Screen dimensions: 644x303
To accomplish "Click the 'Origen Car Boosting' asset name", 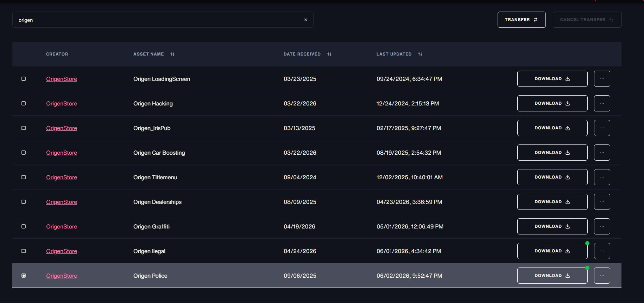I will coord(159,153).
